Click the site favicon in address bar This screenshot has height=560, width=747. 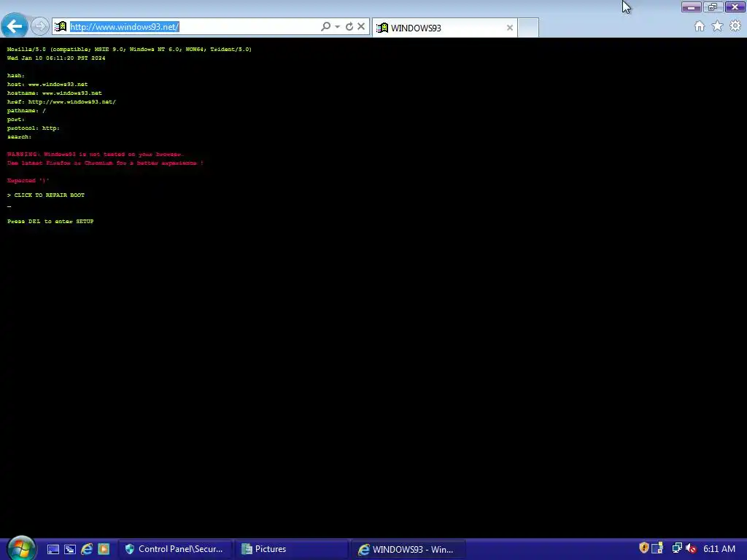coord(61,27)
